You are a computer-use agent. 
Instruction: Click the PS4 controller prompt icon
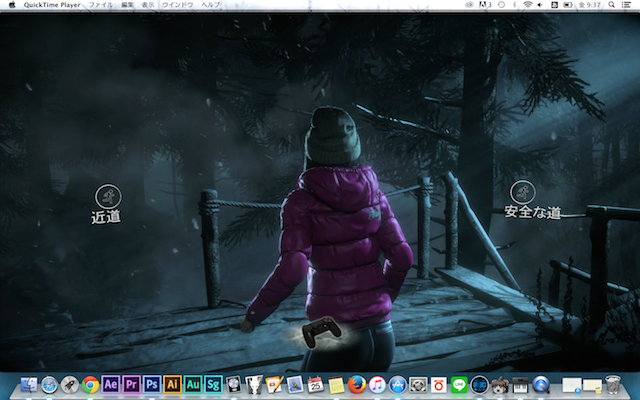(x=321, y=332)
